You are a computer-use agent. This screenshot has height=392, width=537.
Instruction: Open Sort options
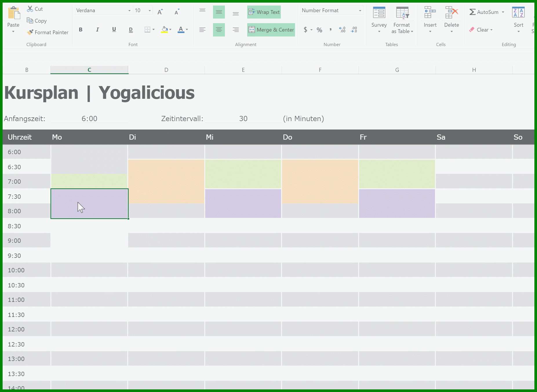(x=518, y=20)
